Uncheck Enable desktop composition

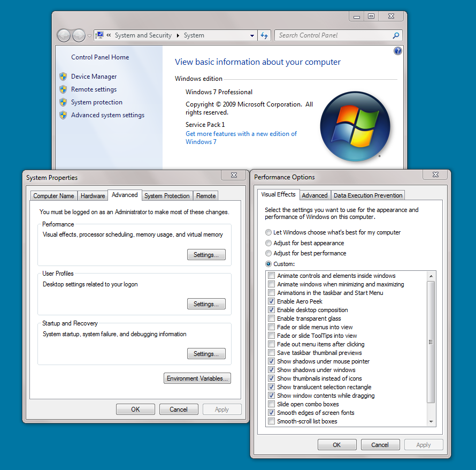click(271, 310)
